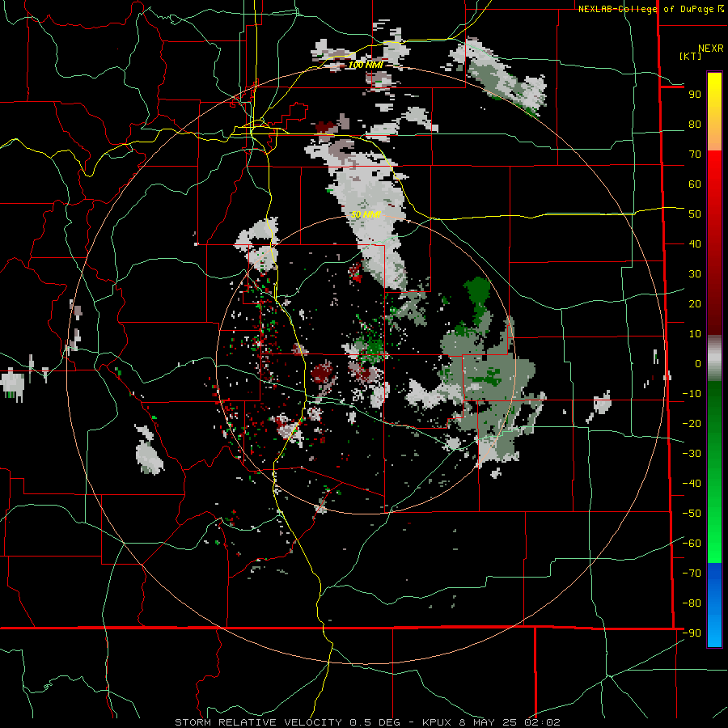
Task: Click the "02:02" timestamp in the caption
Action: [x=542, y=722]
